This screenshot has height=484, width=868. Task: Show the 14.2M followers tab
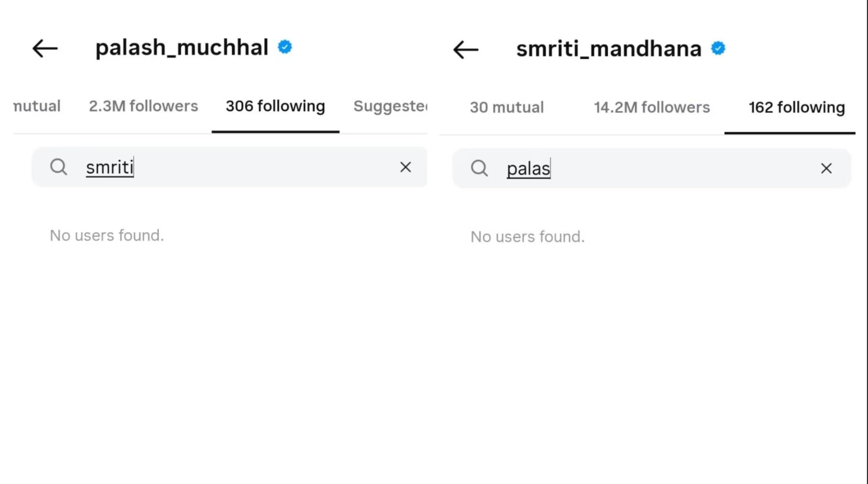652,108
